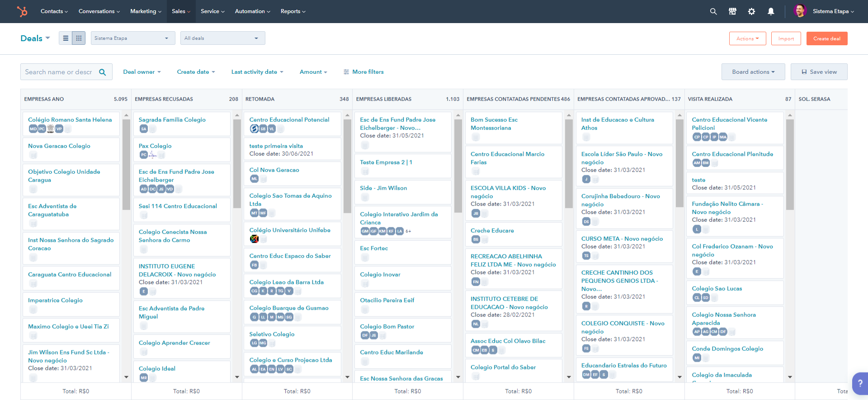Screen dimensions: 868x400
Task: Click company icon on Nova Geracao Colegio card
Action: pos(33,155)
